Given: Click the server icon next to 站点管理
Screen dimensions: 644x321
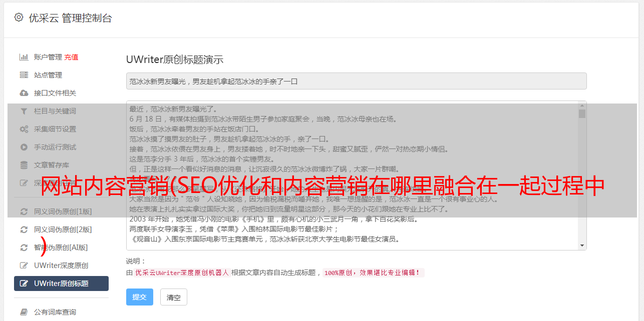Looking at the screenshot, I should pyautogui.click(x=24, y=75).
